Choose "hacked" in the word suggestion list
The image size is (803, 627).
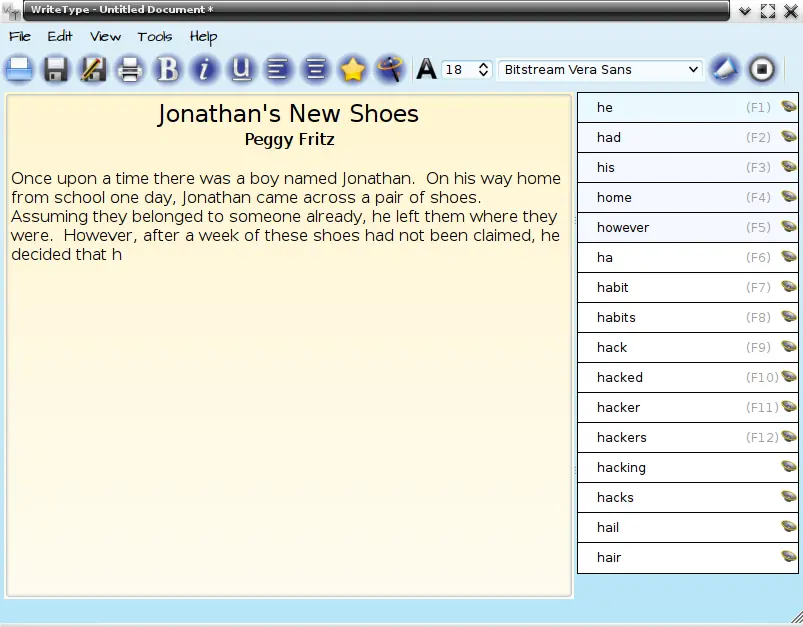(688, 378)
